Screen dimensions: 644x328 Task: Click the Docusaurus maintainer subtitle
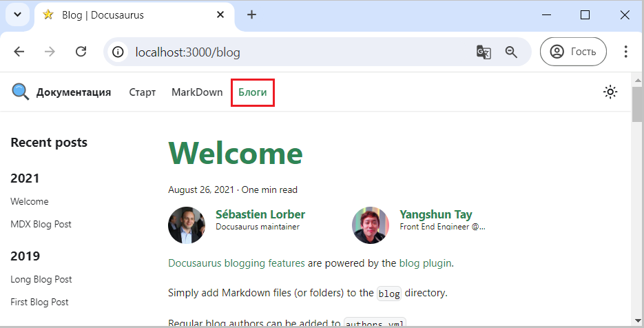coord(258,227)
